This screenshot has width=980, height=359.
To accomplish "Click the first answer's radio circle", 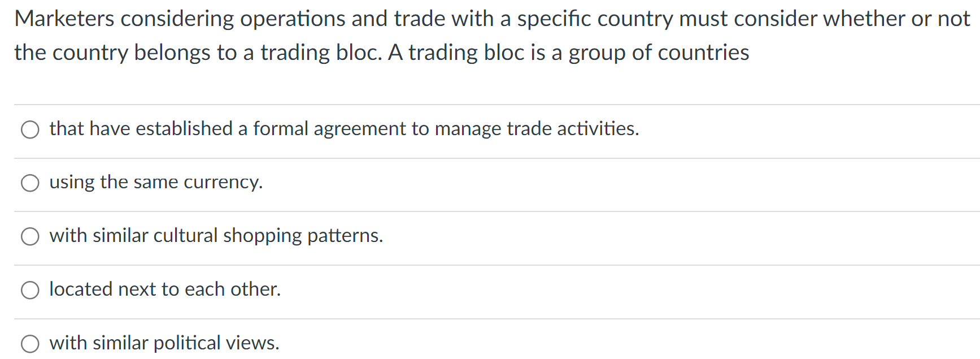I will pyautogui.click(x=30, y=129).
